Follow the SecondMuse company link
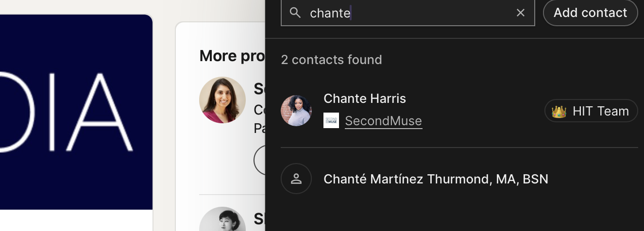Image resolution: width=644 pixels, height=231 pixels. coord(383,121)
